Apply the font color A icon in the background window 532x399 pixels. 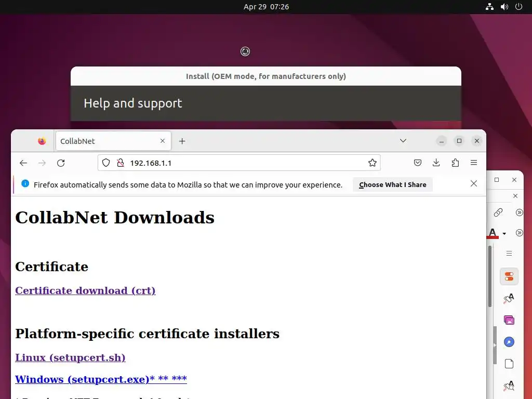click(493, 233)
